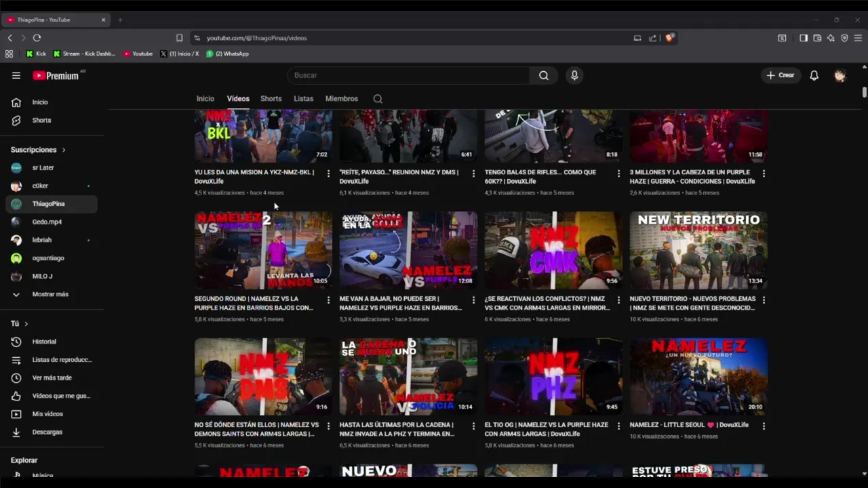Open the Inicio / X bookmark

click(x=179, y=54)
